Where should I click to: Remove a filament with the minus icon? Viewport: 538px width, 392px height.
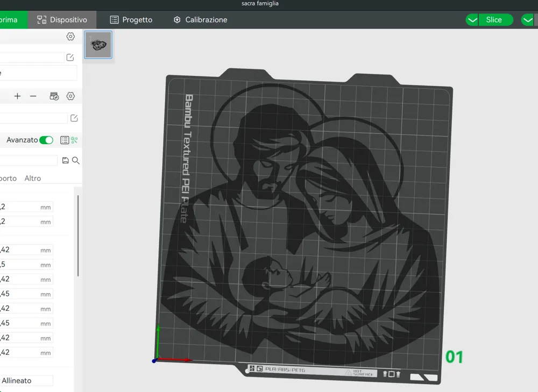pos(33,96)
